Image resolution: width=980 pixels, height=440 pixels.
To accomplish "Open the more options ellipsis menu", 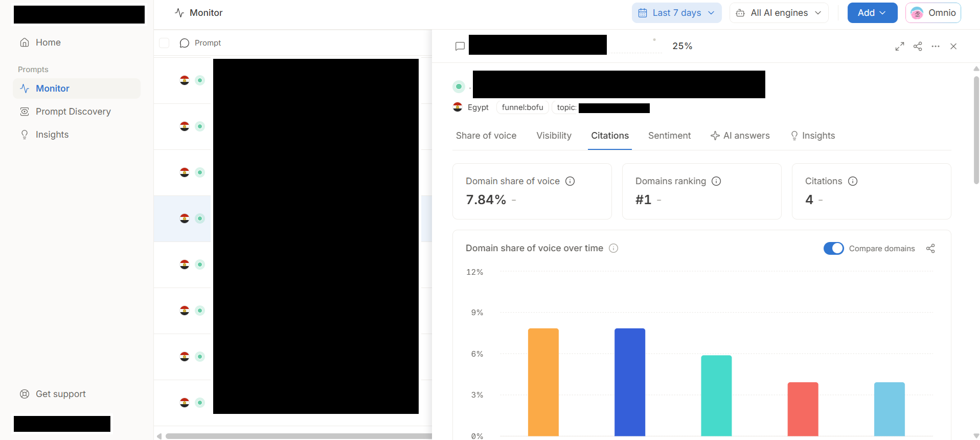I will click(936, 47).
